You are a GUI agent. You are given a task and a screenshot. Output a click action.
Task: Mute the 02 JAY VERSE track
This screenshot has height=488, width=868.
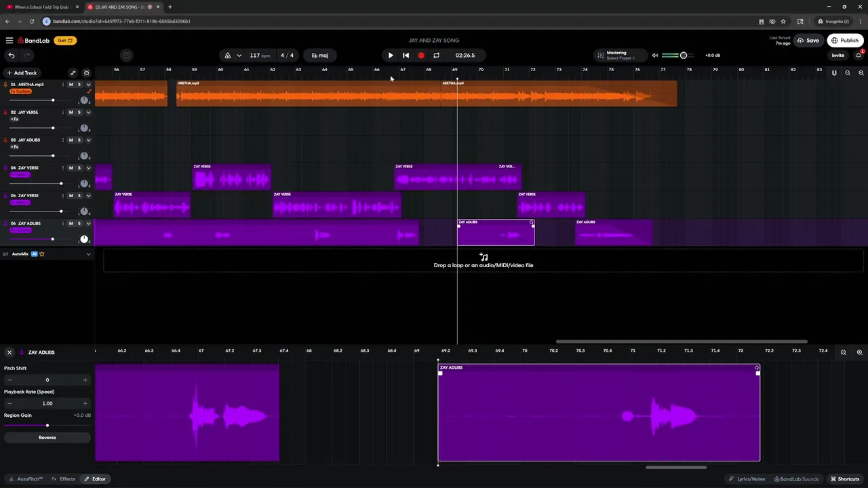[71, 113]
